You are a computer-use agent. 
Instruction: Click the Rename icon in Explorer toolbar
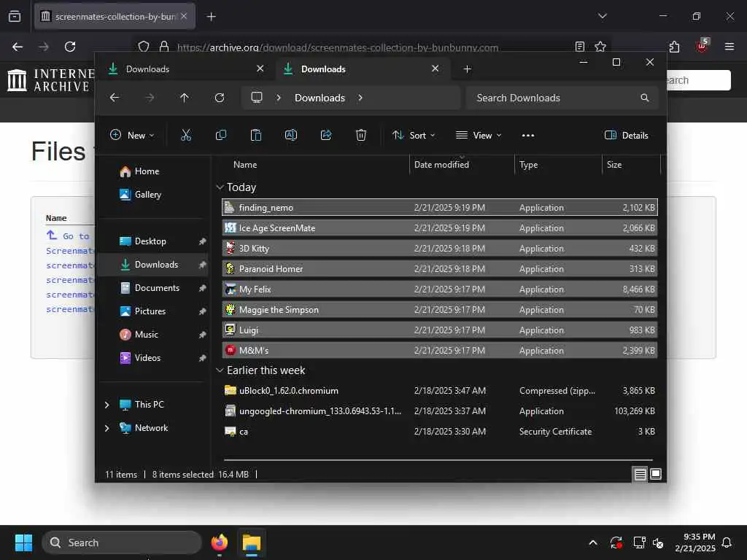coord(290,135)
